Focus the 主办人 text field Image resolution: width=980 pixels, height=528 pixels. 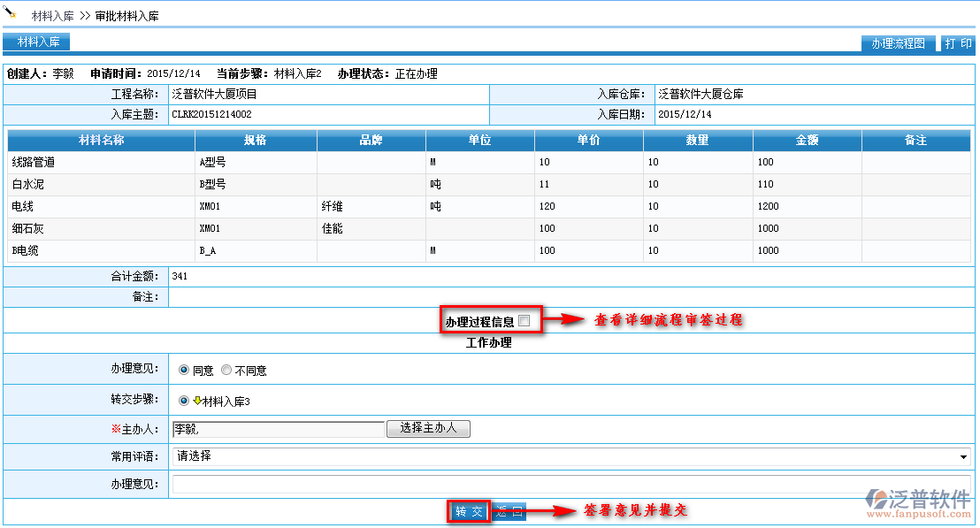(279, 429)
